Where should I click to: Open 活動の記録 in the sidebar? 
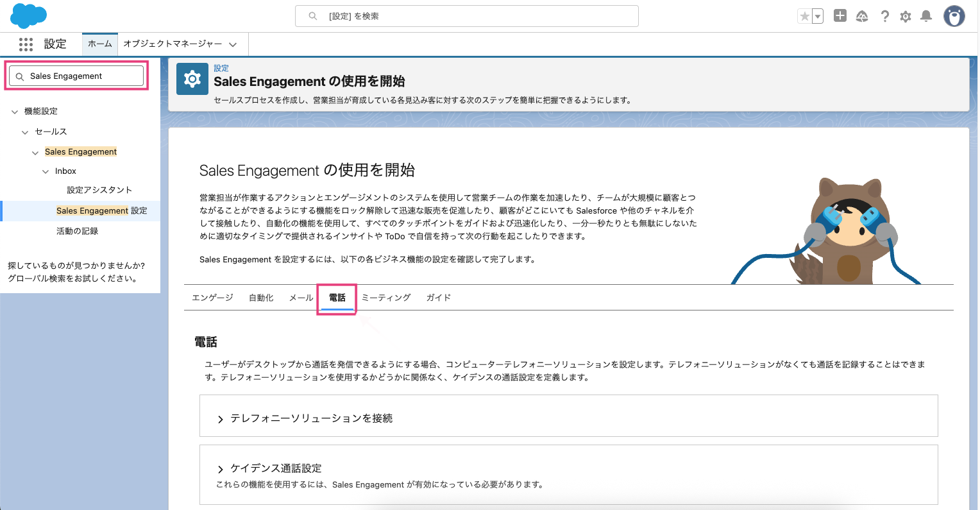coord(78,231)
